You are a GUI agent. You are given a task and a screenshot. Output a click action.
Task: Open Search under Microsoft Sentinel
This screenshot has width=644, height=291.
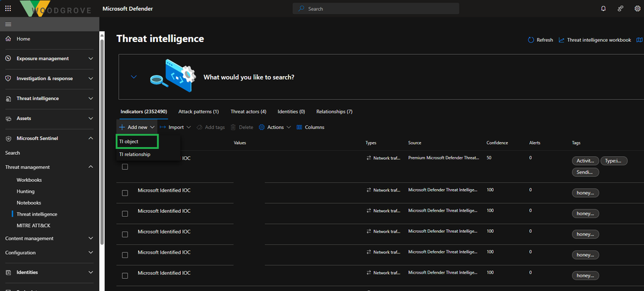tap(12, 153)
